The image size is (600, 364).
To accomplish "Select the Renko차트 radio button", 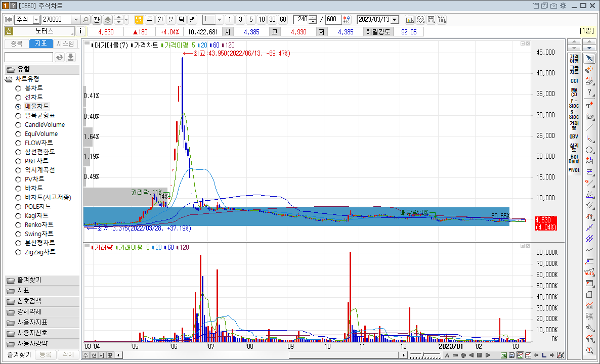I will click(18, 225).
